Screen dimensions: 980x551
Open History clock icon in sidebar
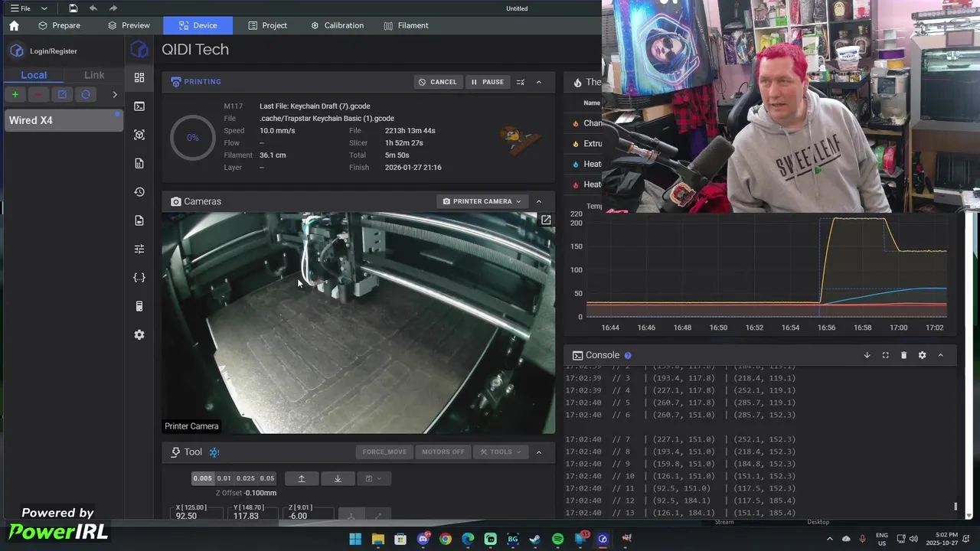click(139, 192)
